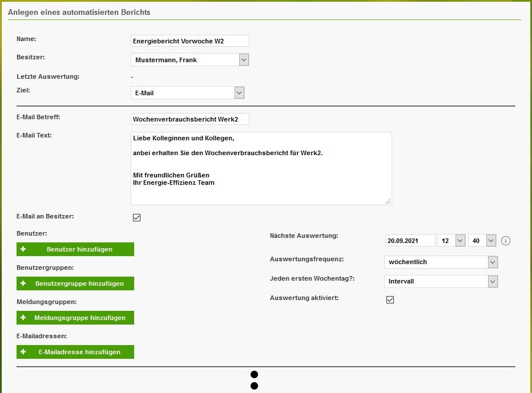
Task: Click the date field showing "20.09.2021"
Action: click(x=410, y=240)
